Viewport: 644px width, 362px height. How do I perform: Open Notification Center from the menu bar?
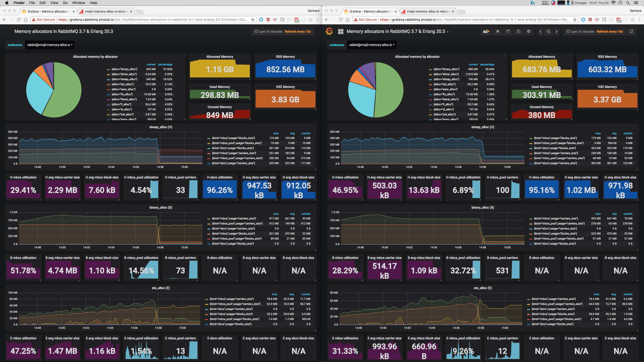(636, 3)
